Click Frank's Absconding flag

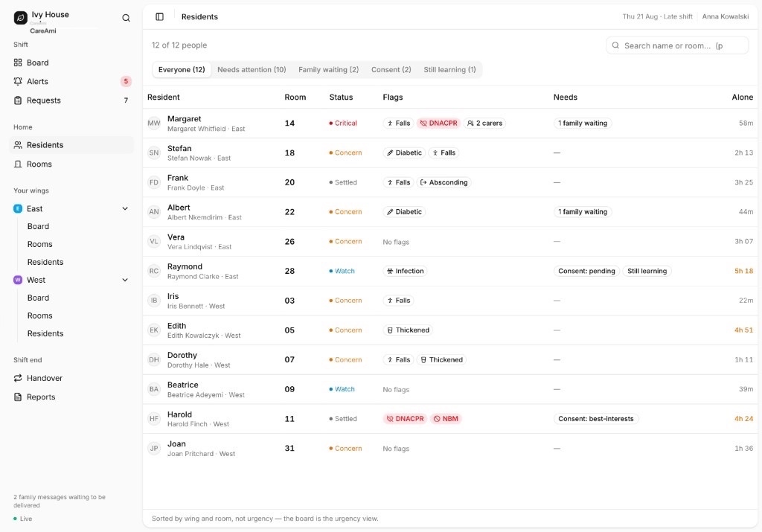click(444, 183)
